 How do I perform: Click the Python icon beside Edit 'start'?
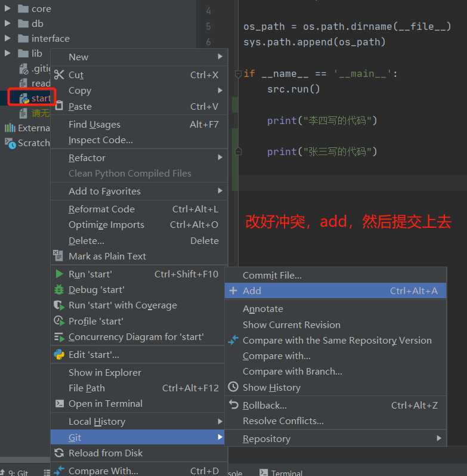(x=59, y=354)
